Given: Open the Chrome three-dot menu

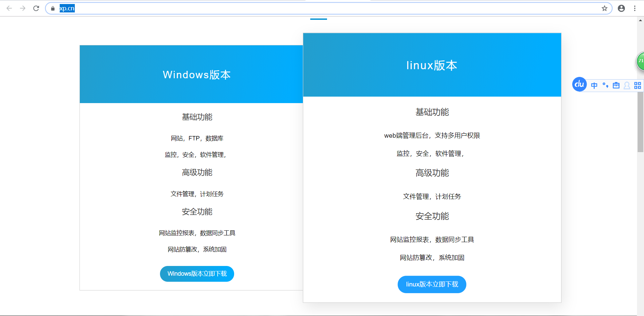Looking at the screenshot, I should coord(635,8).
